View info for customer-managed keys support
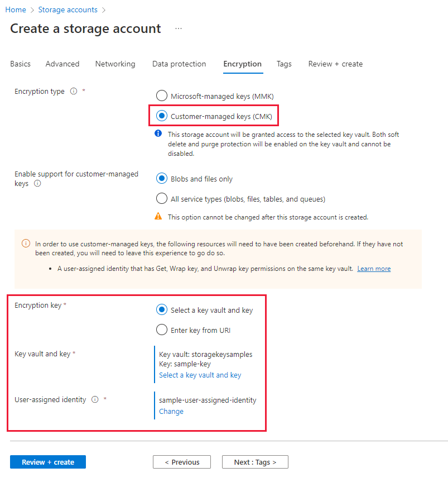This screenshot has width=448, height=482. click(37, 183)
